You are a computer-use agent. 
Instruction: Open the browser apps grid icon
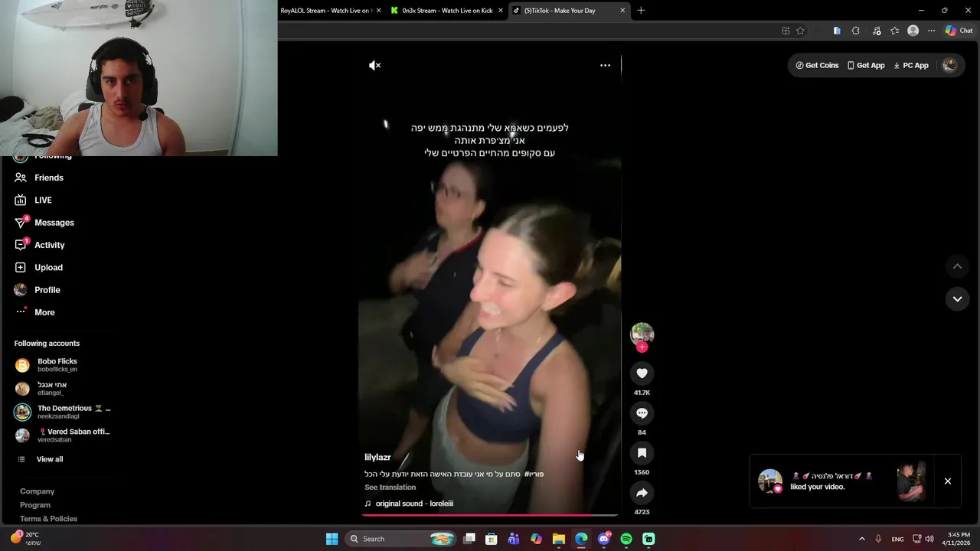pos(786,31)
